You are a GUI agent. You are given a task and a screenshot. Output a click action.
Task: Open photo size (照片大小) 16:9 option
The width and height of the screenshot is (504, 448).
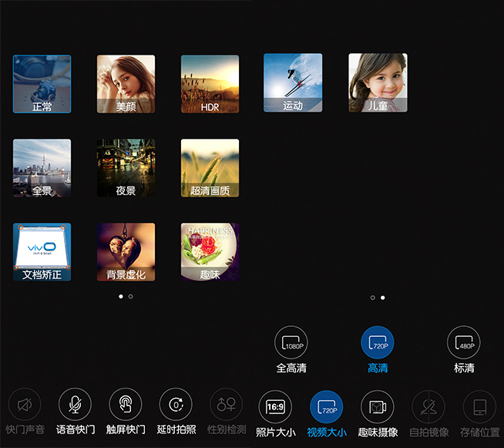(x=275, y=406)
